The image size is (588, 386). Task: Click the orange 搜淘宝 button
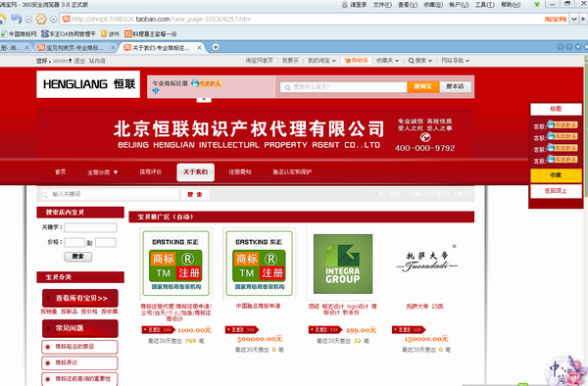click(422, 86)
